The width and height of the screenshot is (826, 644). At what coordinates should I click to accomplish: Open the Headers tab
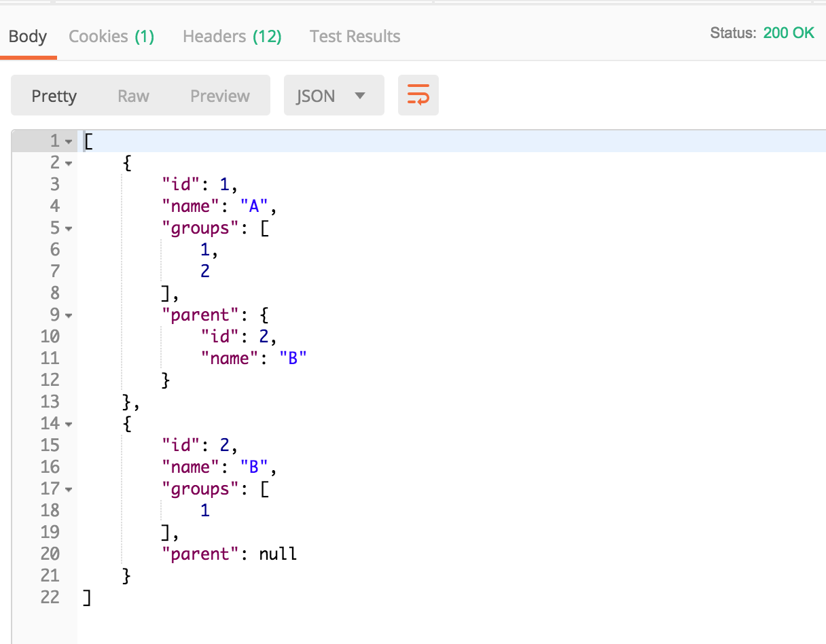click(232, 36)
